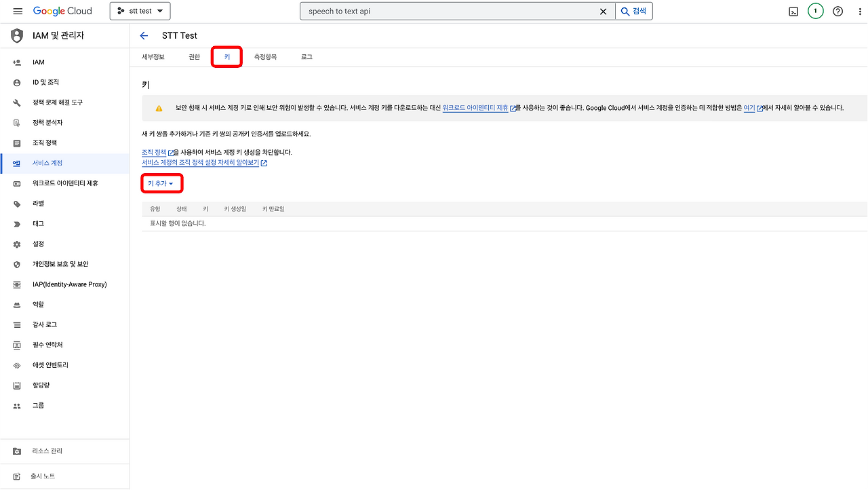
Task: Switch to the 권한 tab
Action: (x=194, y=57)
